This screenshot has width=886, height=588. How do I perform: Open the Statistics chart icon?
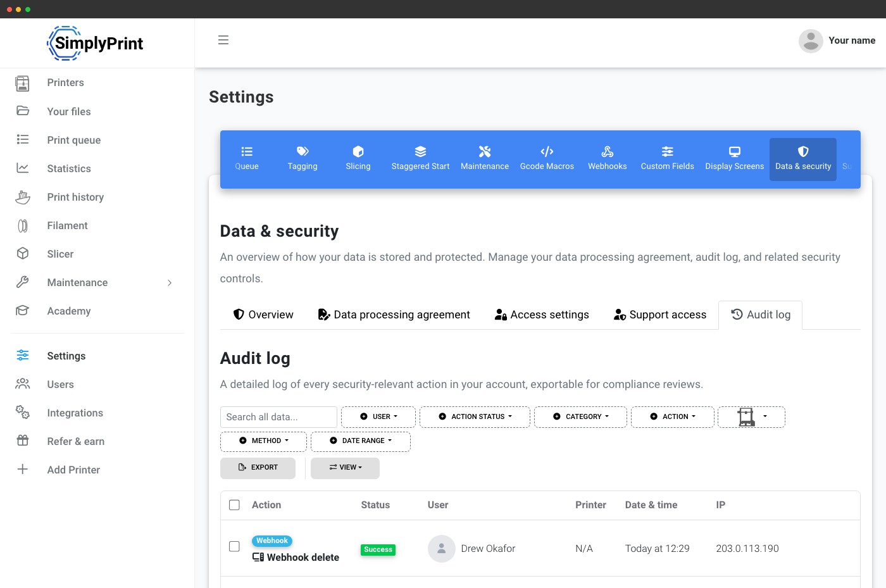click(x=23, y=168)
